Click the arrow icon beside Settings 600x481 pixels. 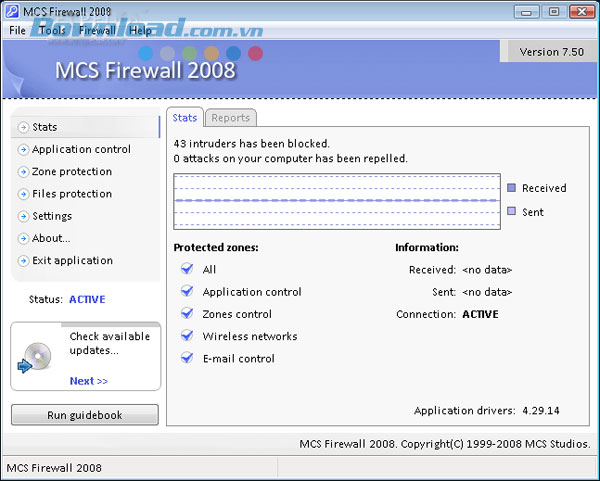point(23,216)
